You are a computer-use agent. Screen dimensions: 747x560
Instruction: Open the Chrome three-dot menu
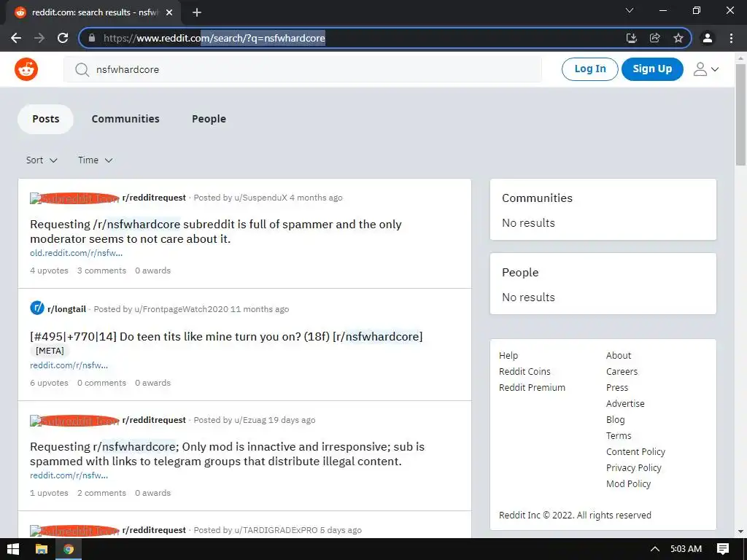pos(731,38)
